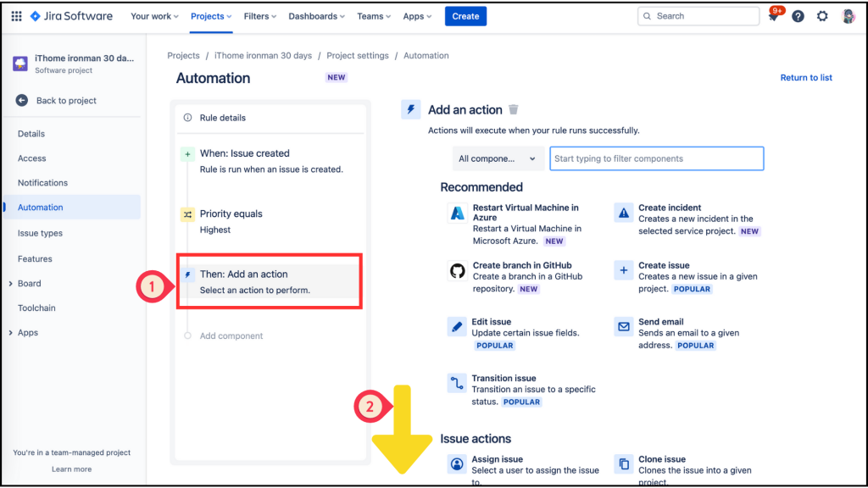This screenshot has height=488, width=868.
Task: Click the blue Create button
Action: pos(465,16)
